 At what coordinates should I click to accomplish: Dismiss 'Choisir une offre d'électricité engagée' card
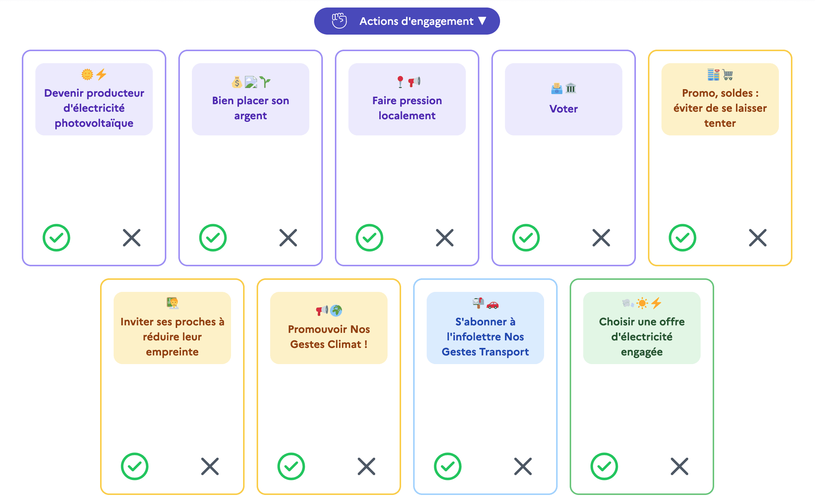(680, 466)
